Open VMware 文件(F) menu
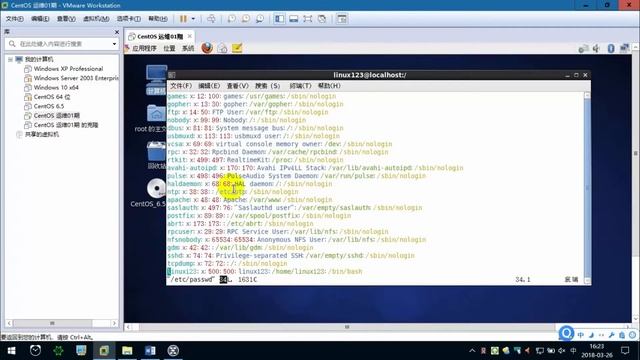The height and width of the screenshot is (360, 640). 14,19
